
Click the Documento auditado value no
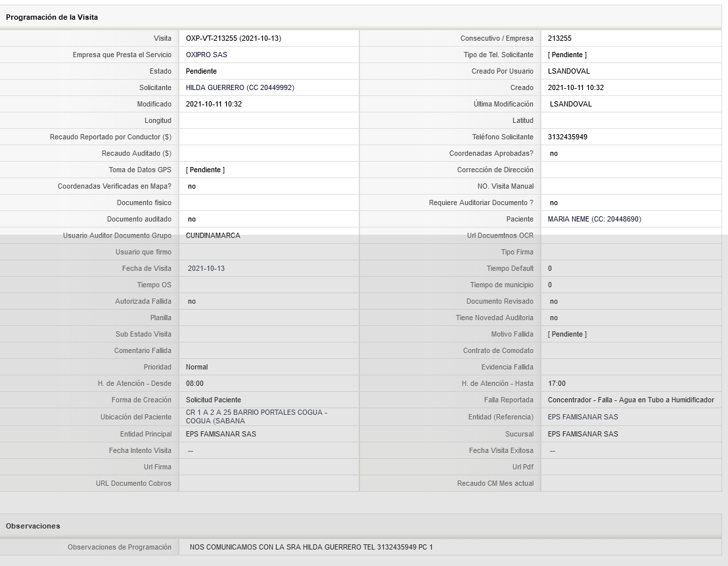point(192,220)
